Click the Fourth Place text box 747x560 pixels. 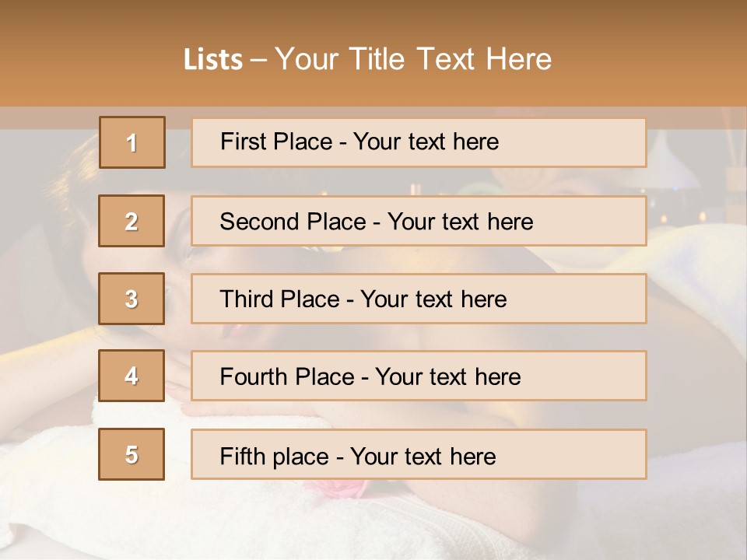[419, 376]
